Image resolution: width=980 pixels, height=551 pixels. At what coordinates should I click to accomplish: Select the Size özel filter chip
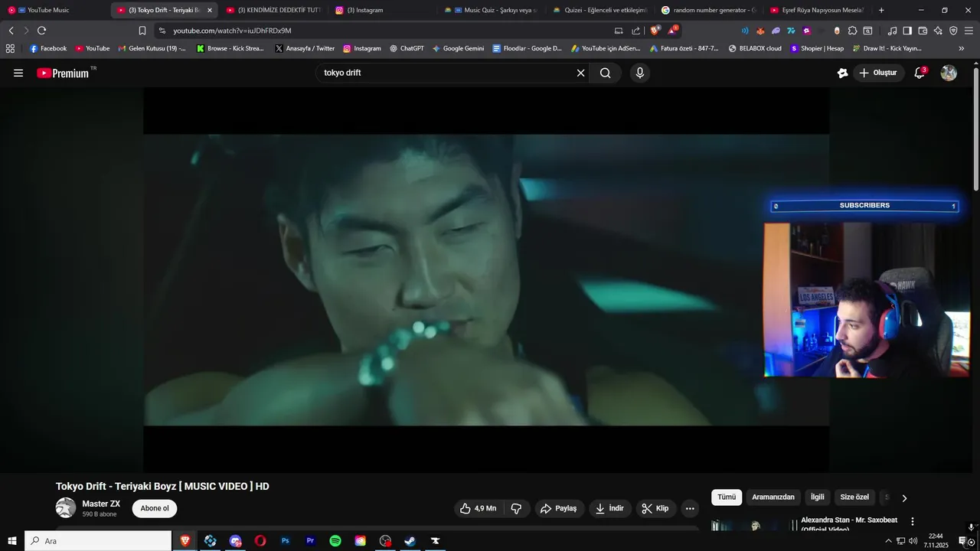[x=854, y=497]
